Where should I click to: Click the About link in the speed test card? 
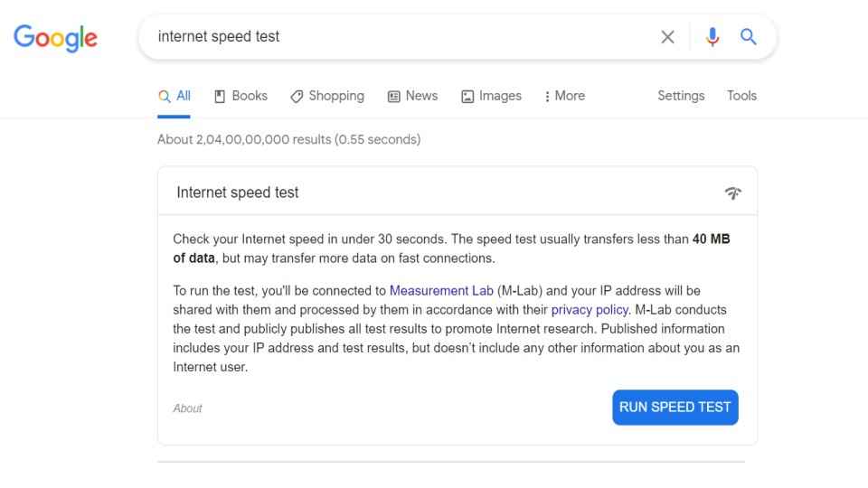[x=187, y=408]
